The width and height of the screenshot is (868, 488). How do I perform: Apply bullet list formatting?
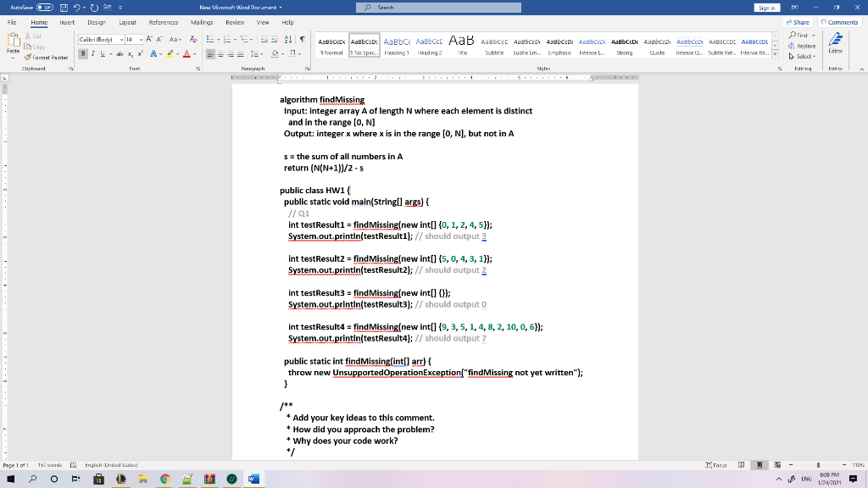click(x=209, y=38)
